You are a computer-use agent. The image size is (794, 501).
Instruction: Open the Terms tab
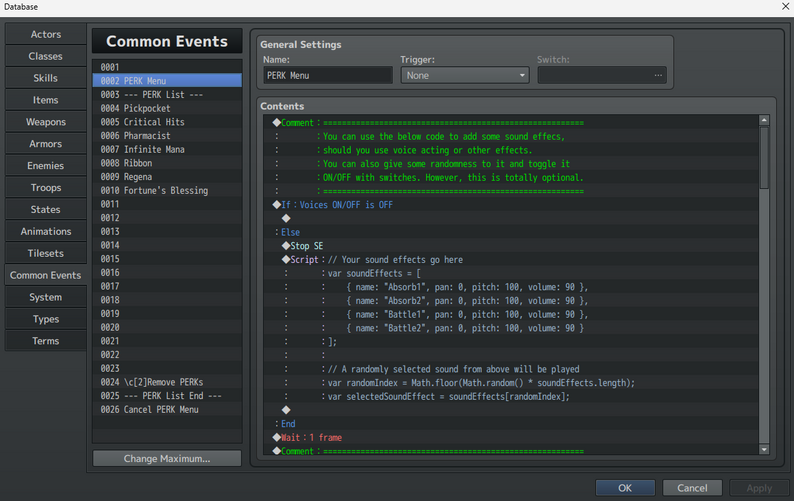coord(46,340)
